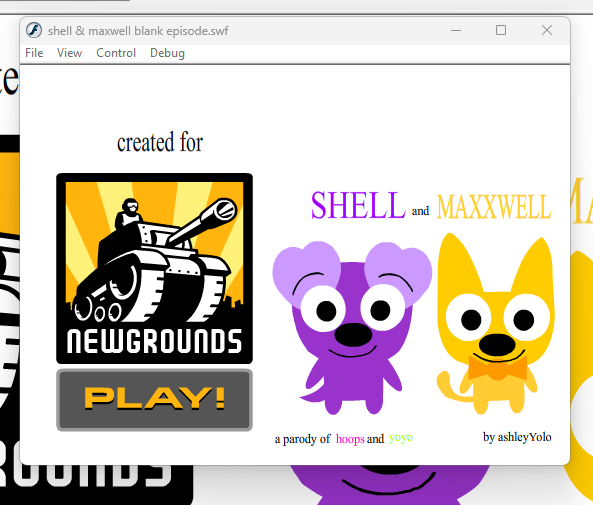This screenshot has width=593, height=505.
Task: Click the orange bow tie on cat
Action: 498,368
